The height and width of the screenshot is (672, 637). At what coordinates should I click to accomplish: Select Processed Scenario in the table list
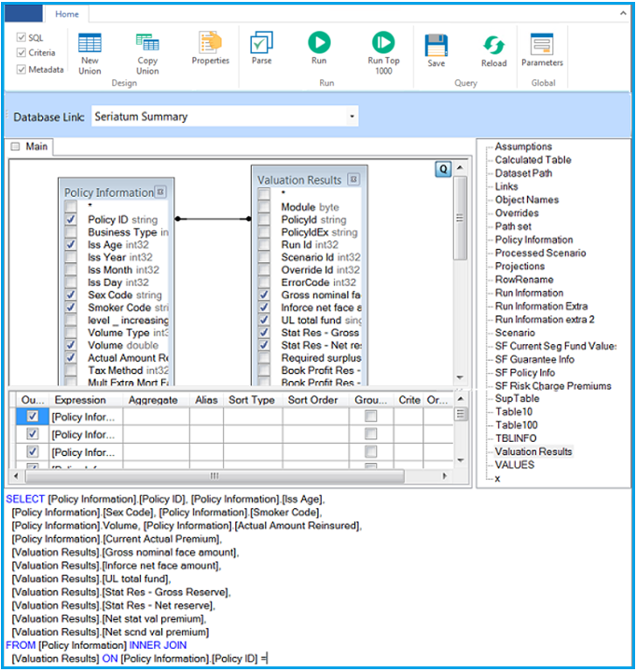pos(540,253)
